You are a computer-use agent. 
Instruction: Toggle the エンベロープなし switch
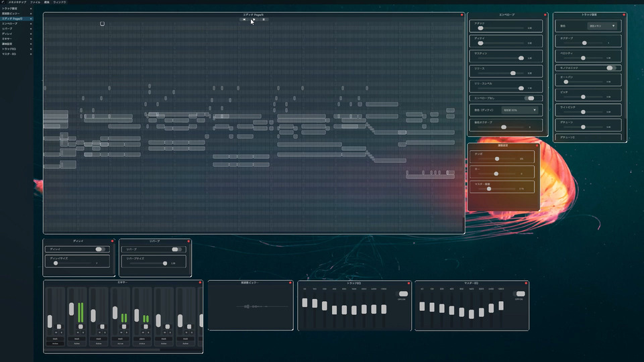(530, 98)
